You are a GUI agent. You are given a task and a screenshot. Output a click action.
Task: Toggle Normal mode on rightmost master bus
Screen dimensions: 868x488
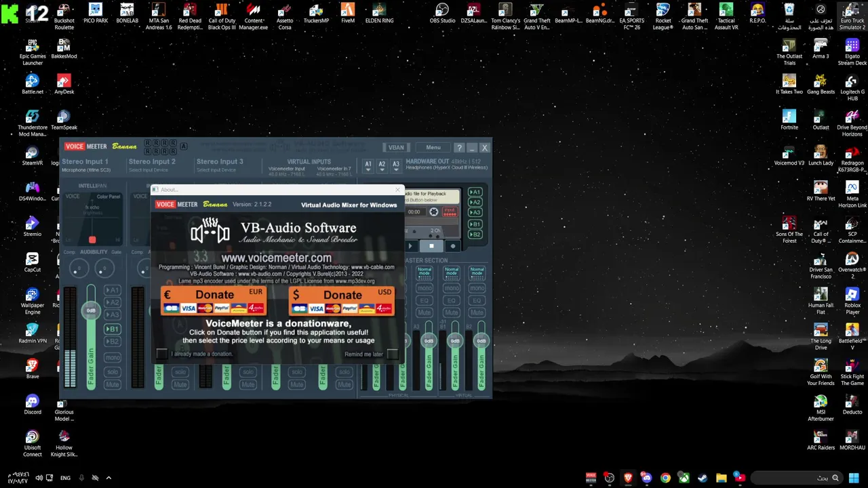coord(477,272)
